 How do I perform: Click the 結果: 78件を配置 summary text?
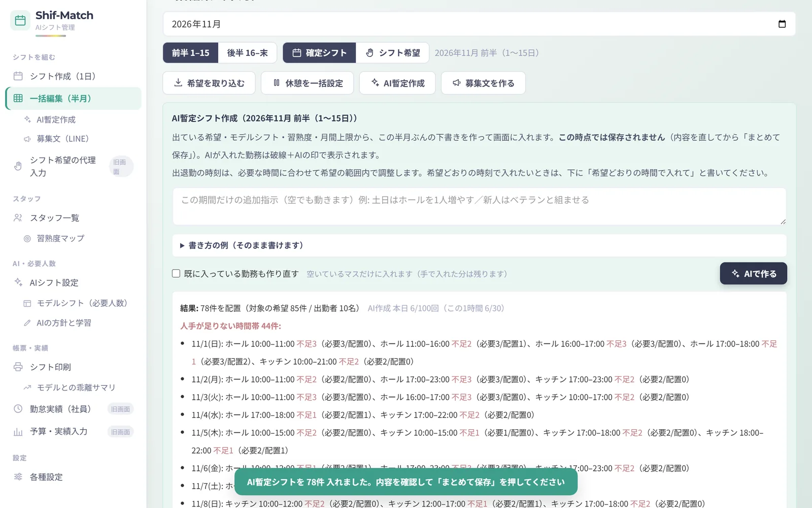[x=270, y=308]
